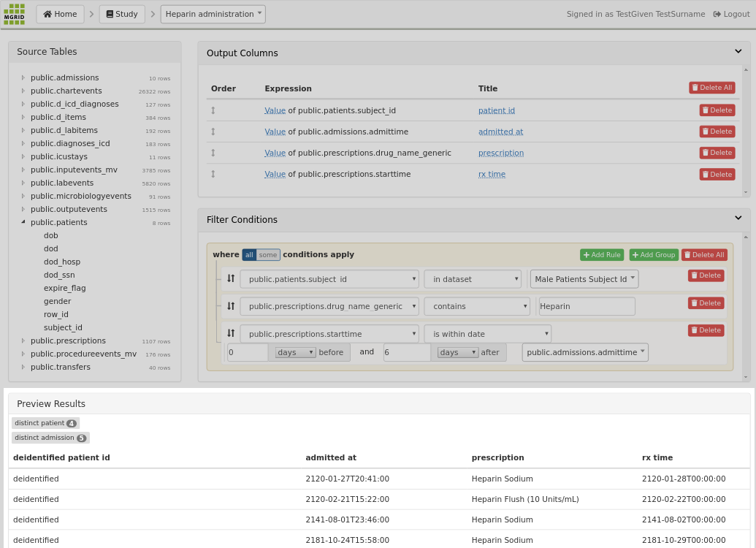Click sort handle of subject_id filter rule
The image size is (756, 548).
point(231,278)
